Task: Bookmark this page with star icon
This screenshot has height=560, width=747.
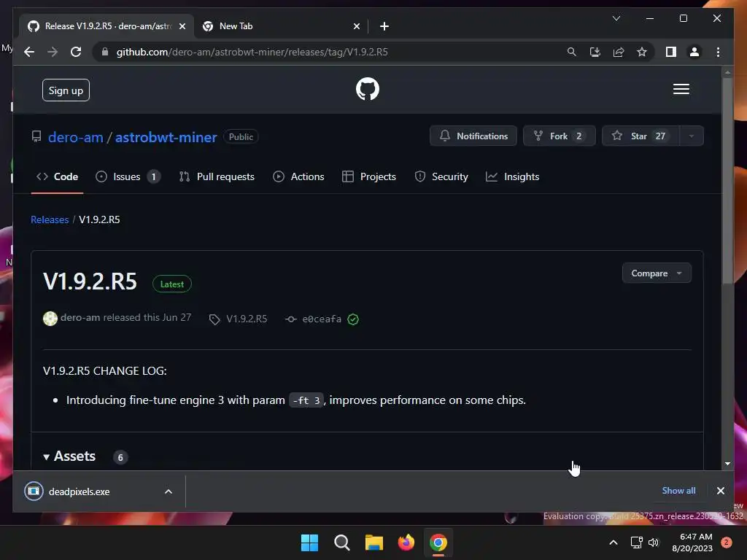Action: 642,52
